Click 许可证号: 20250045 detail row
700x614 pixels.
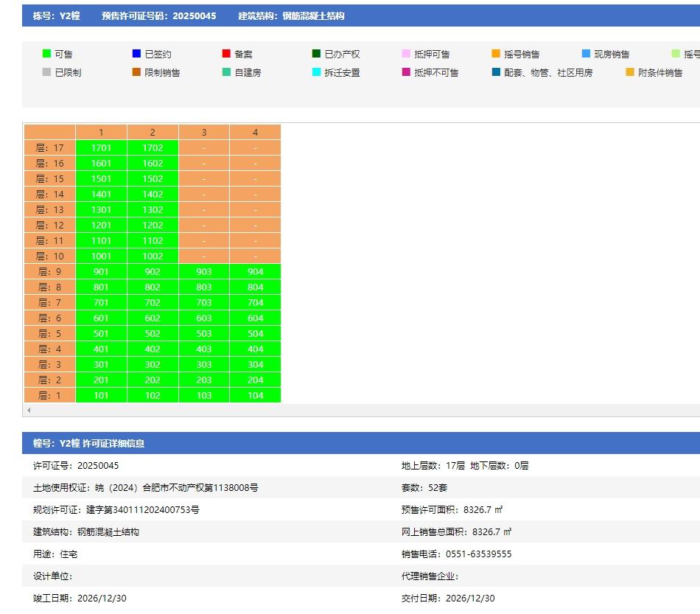(x=76, y=465)
